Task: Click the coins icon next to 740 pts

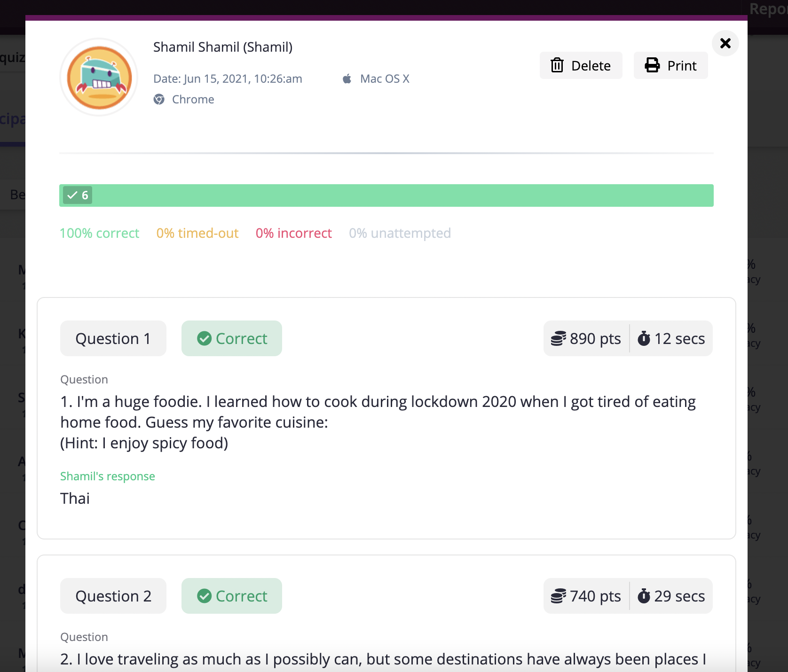Action: [x=558, y=596]
